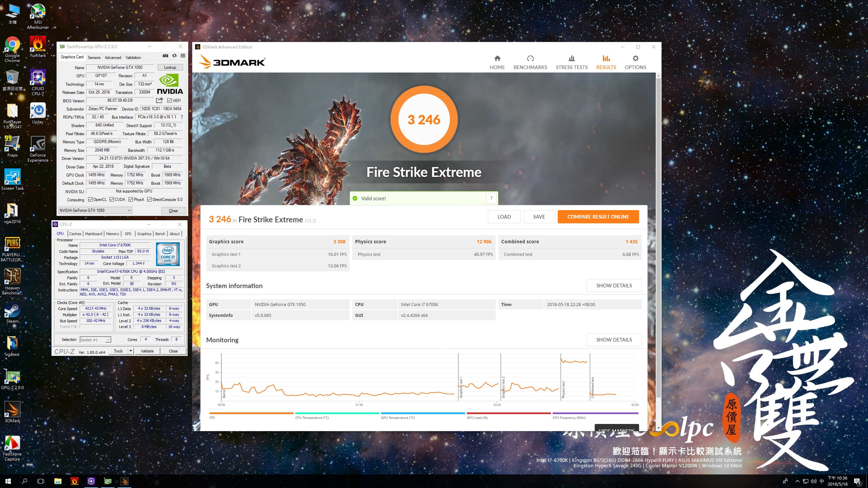Open the CPU-Z Mainboard tab
Viewport: 868px width, 488px height.
point(93,234)
